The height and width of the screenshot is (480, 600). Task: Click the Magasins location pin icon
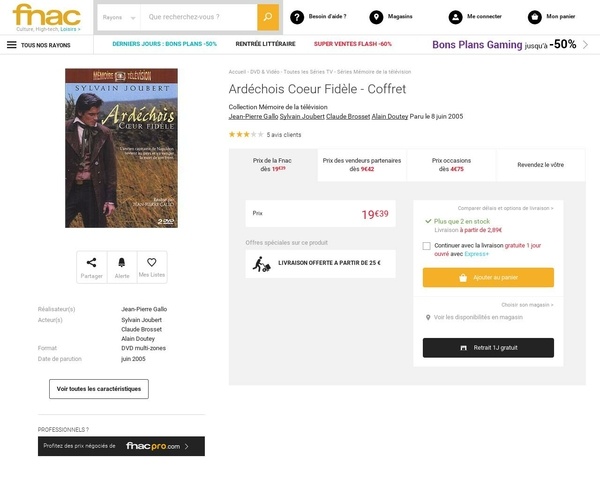[375, 17]
